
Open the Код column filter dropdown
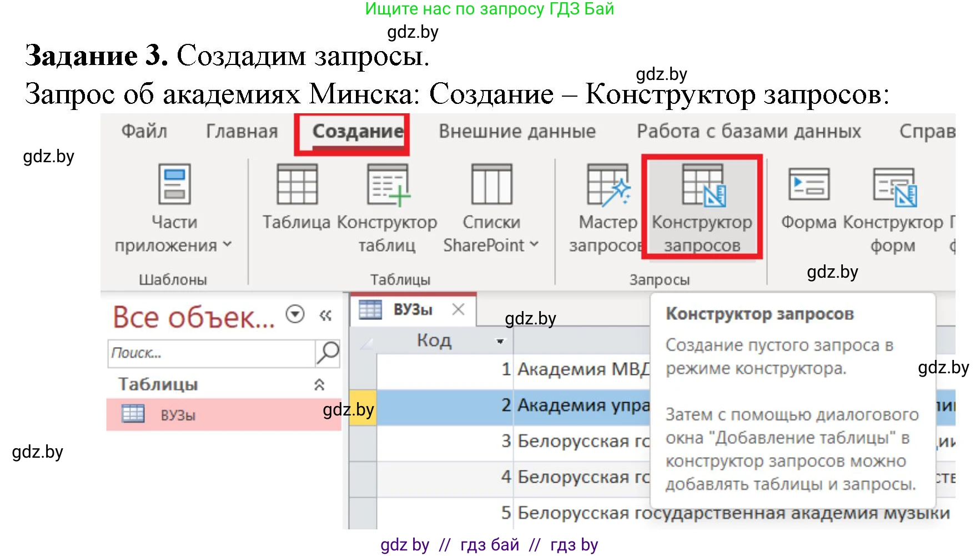[499, 341]
